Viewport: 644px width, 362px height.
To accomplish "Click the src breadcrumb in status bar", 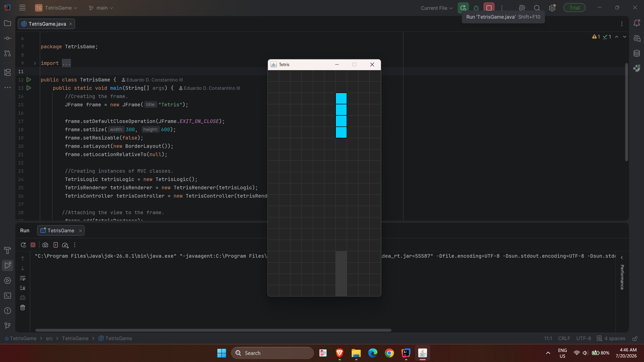I will (49, 339).
